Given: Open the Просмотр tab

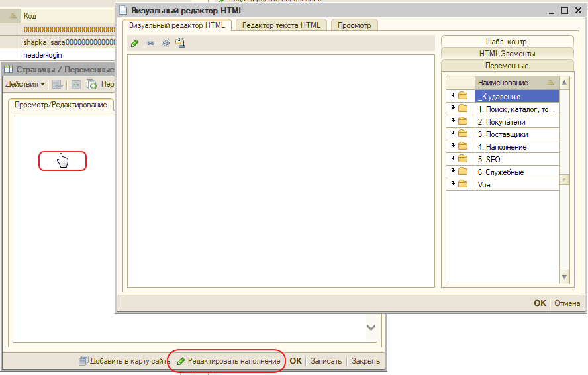Looking at the screenshot, I should point(354,25).
